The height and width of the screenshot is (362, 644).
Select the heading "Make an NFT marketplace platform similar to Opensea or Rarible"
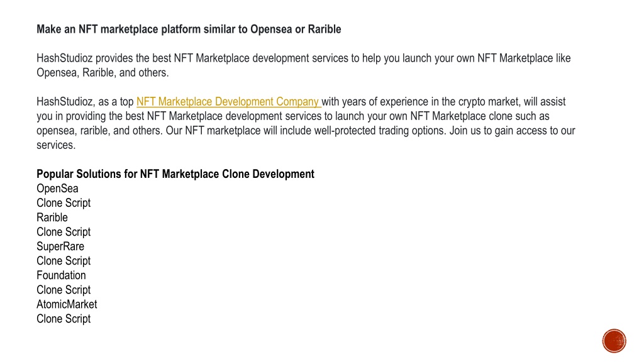click(x=189, y=30)
